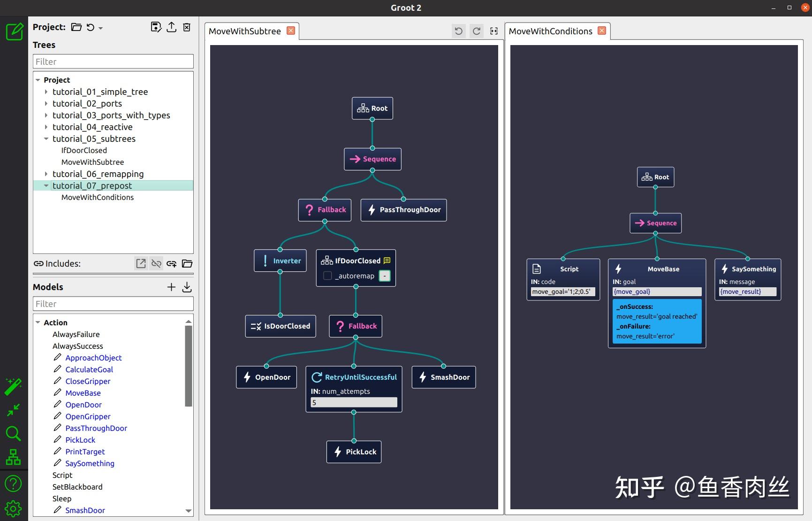Expand tutorial_01_simple_tree in the Trees panel

pos(46,92)
